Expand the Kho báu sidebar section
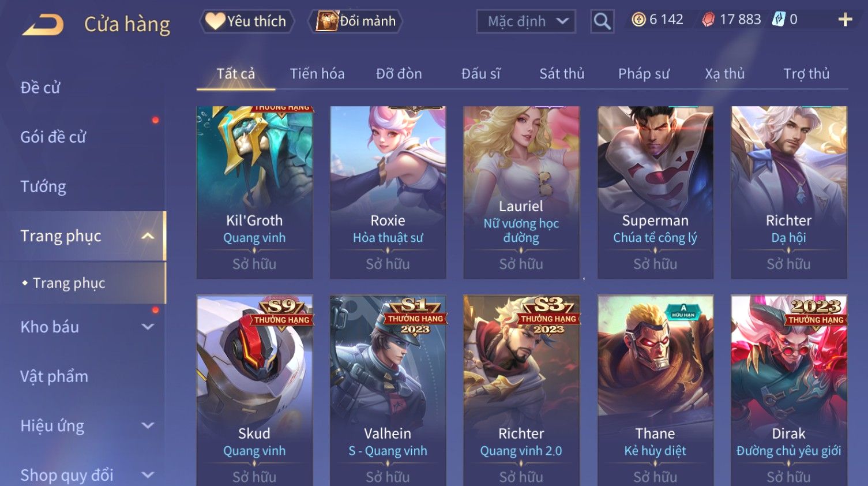This screenshot has height=486, width=868. [x=148, y=327]
